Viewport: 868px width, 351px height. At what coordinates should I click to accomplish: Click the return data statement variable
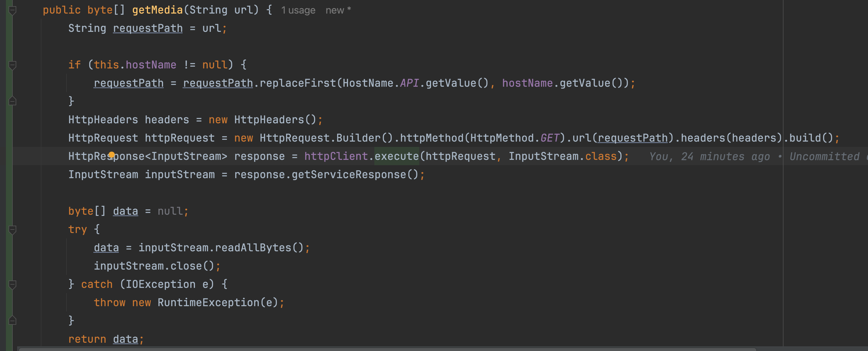[125, 339]
